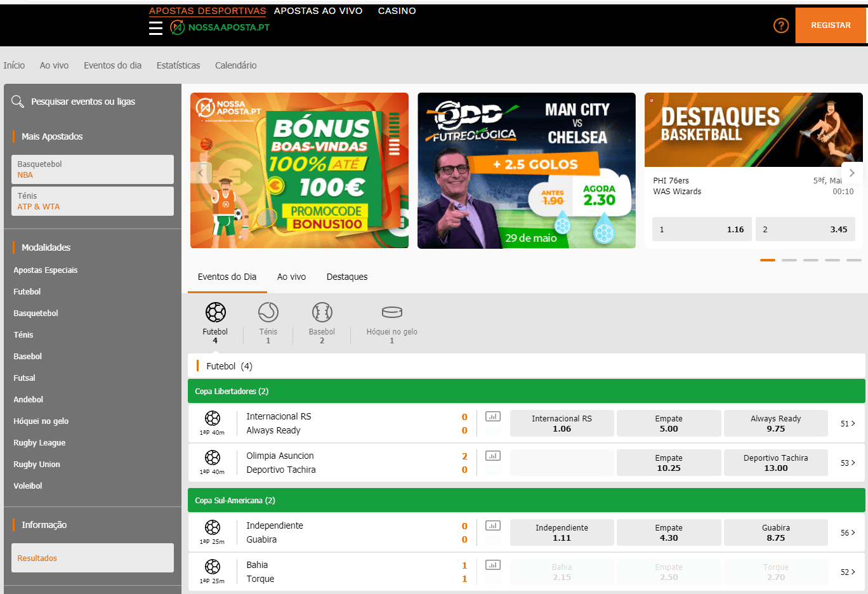Open Ténis ATP & WTA card

93,201
